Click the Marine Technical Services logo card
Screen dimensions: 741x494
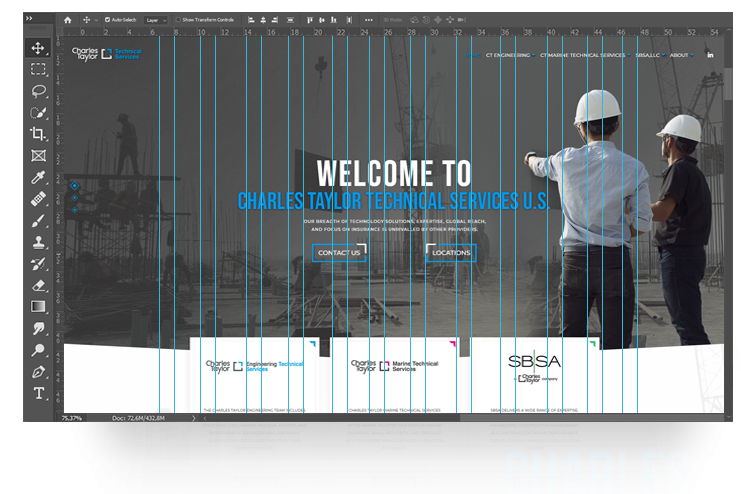click(395, 375)
